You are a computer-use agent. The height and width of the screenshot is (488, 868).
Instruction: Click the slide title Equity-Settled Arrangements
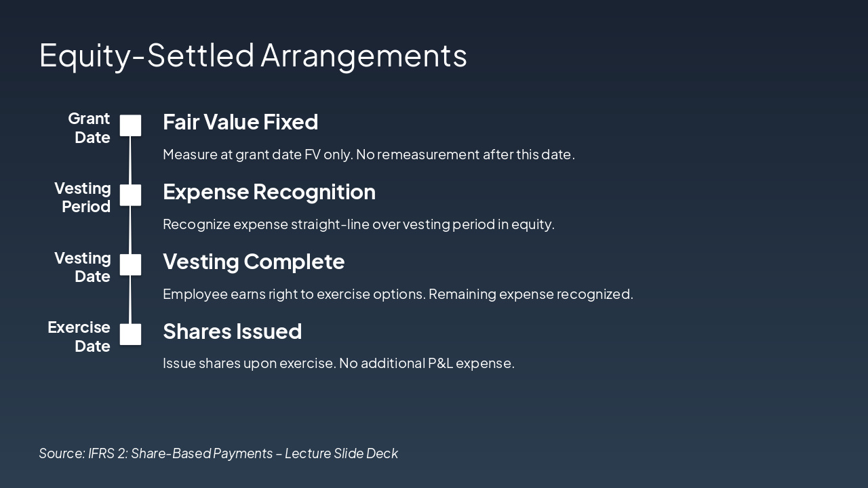point(253,55)
